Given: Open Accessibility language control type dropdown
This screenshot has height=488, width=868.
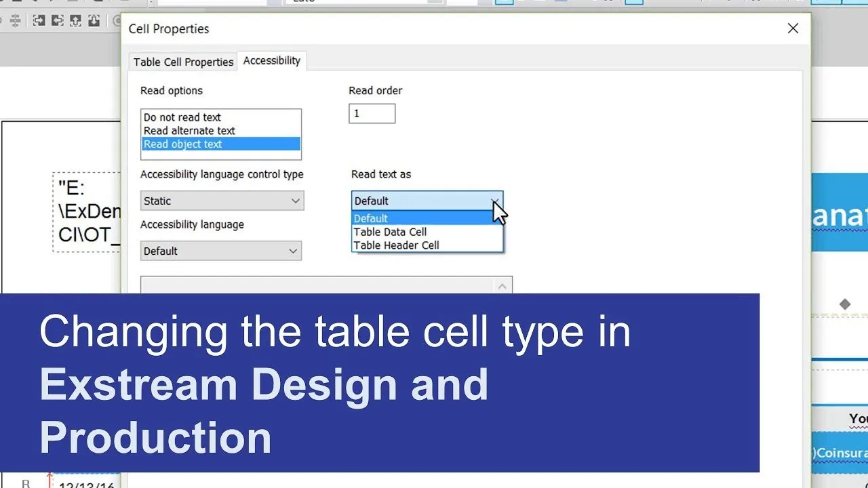Looking at the screenshot, I should [x=222, y=201].
